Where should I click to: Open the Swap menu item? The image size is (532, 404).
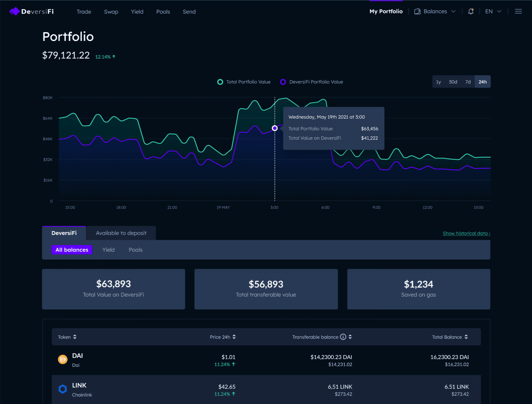tap(111, 12)
